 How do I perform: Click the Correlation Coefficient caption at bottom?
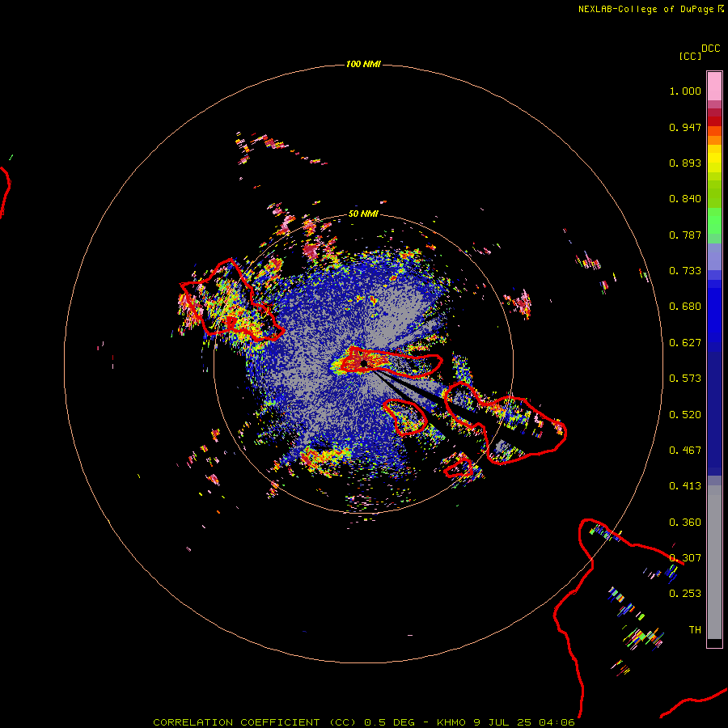click(x=363, y=722)
